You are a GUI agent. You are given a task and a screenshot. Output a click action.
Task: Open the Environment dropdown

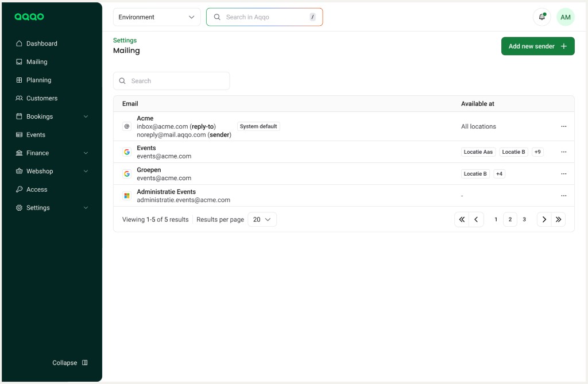(157, 17)
